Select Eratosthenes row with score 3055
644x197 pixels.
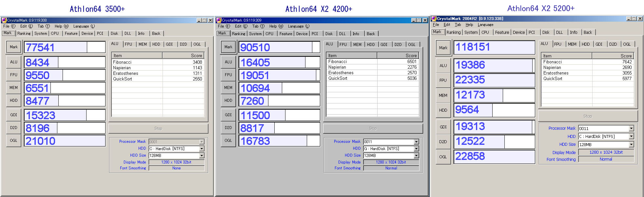(x=588, y=73)
